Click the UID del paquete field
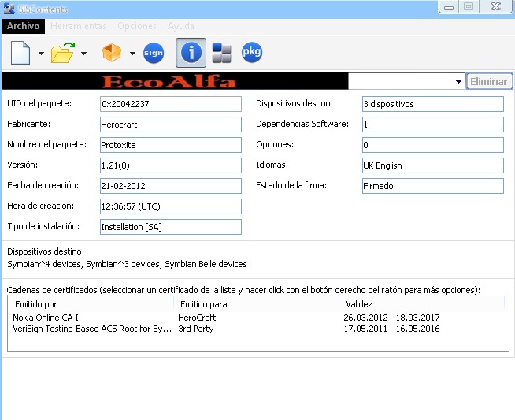This screenshot has width=515, height=420. click(171, 104)
